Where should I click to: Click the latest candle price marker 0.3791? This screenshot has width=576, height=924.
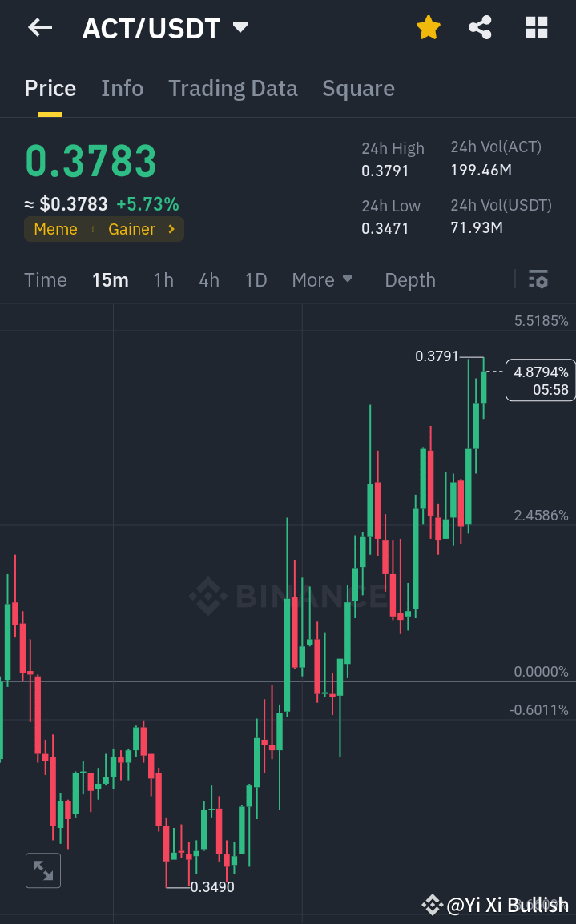[437, 356]
